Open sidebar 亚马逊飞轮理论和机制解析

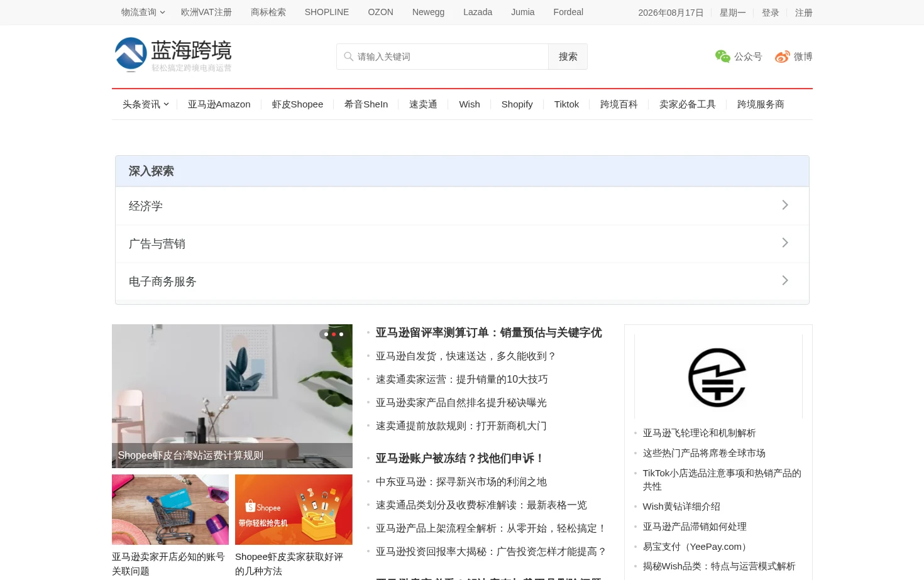coord(699,433)
